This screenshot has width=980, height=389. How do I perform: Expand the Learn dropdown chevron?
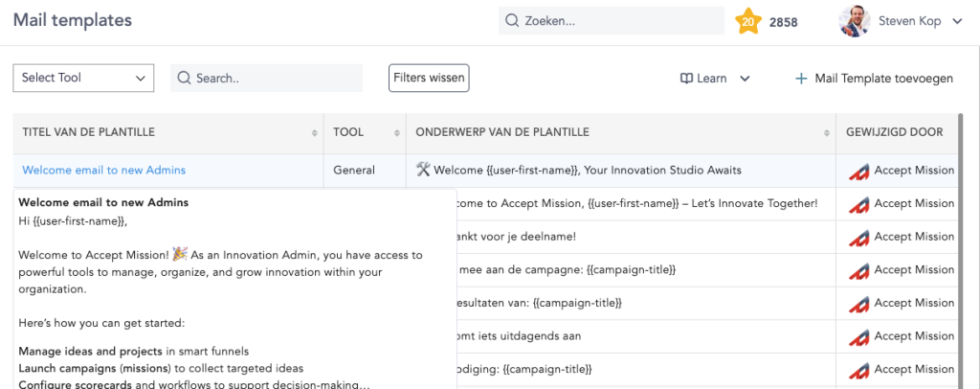(x=745, y=79)
